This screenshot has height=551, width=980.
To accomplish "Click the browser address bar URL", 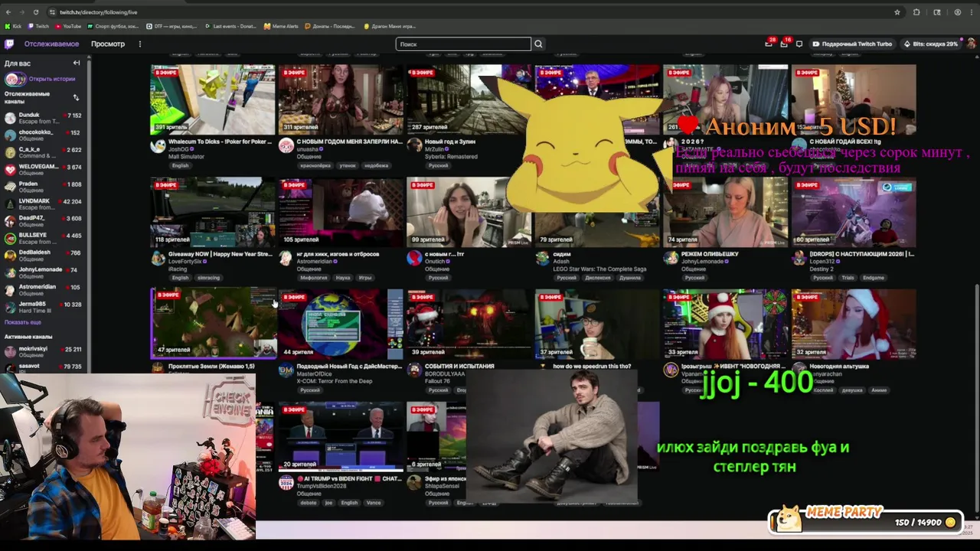I will coord(99,12).
